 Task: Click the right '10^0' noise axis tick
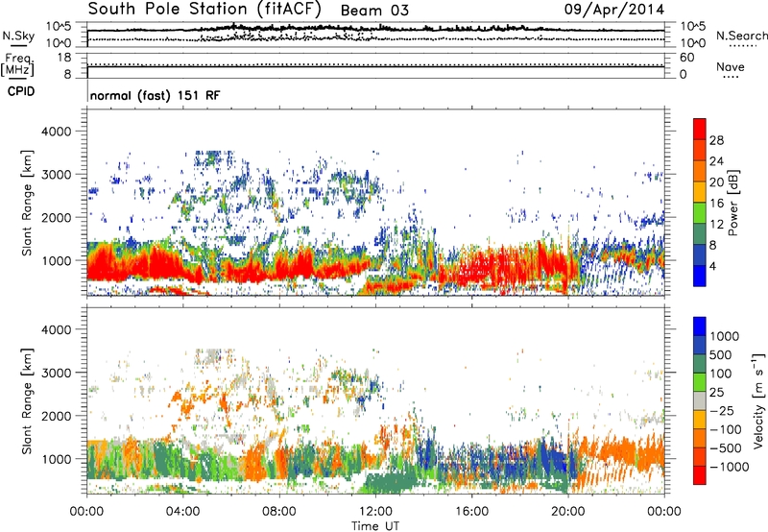pyautogui.click(x=692, y=43)
